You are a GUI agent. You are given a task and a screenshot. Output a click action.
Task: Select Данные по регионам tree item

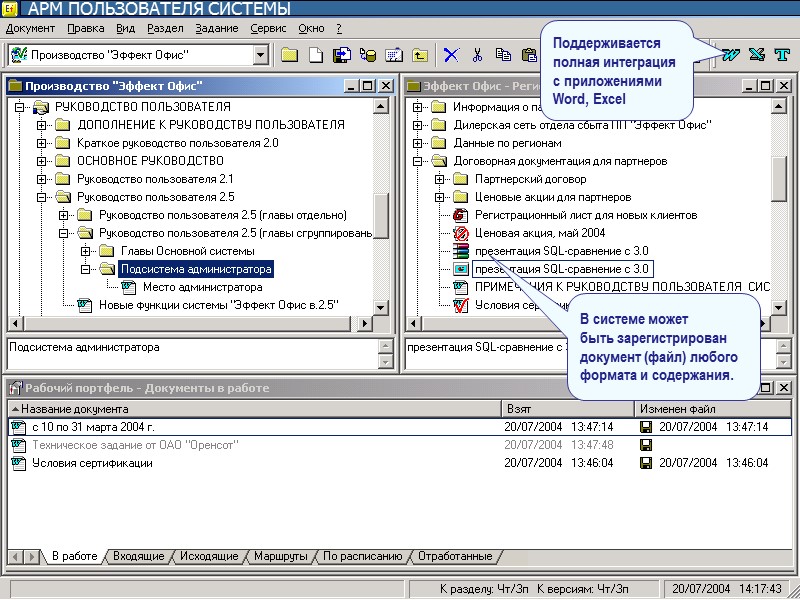(507, 143)
